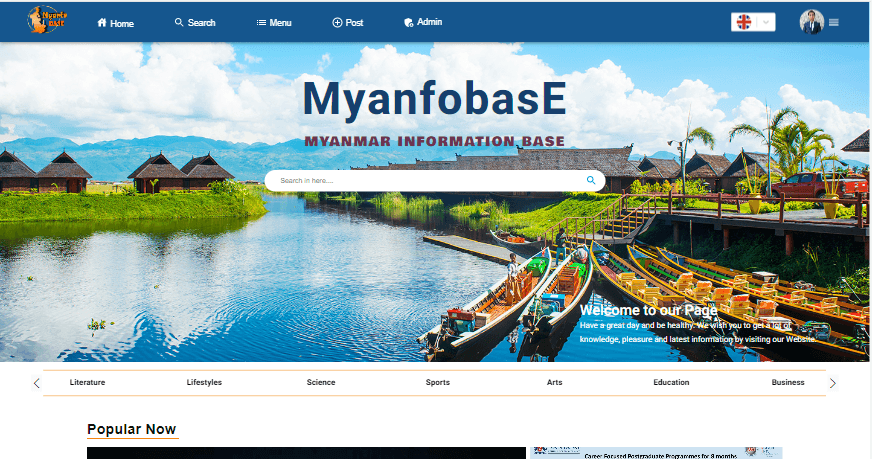Open the Admin nav item

tap(423, 22)
